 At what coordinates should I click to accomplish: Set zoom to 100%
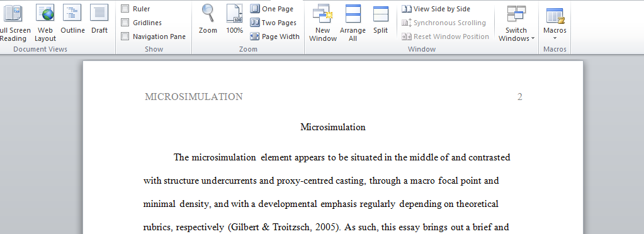235,19
